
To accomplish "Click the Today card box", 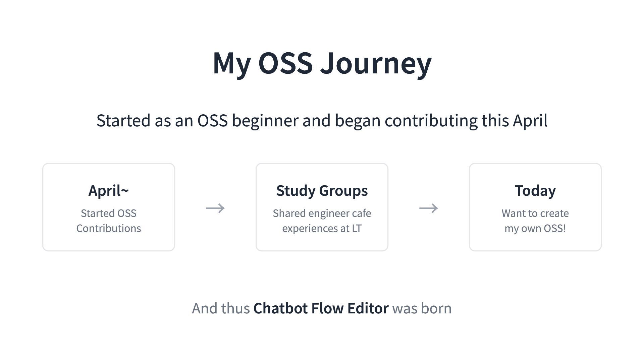I will click(x=535, y=207).
